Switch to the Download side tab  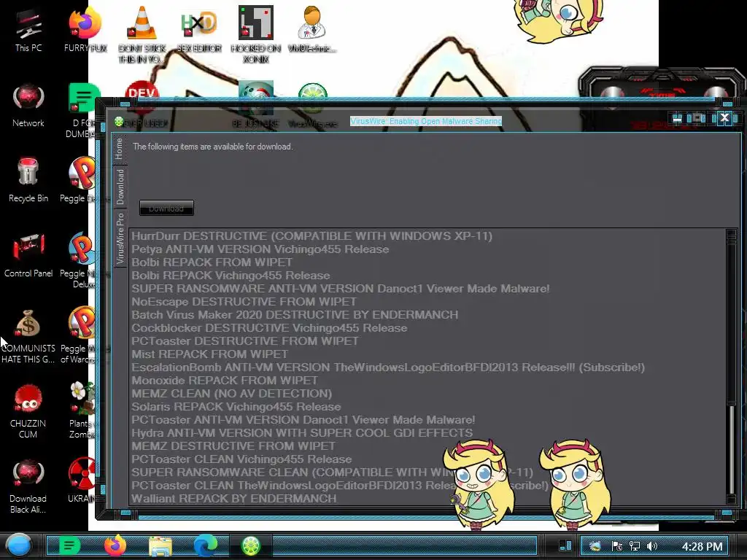coord(120,187)
